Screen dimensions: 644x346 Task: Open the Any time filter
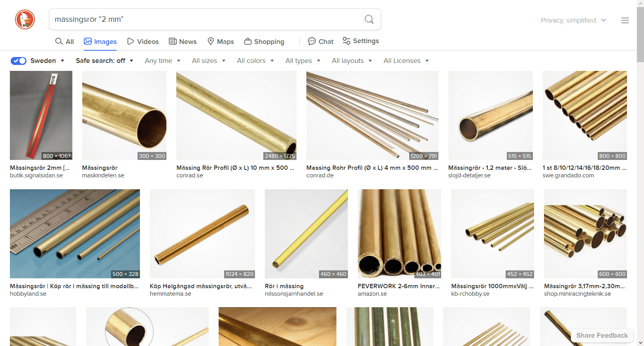pos(162,61)
